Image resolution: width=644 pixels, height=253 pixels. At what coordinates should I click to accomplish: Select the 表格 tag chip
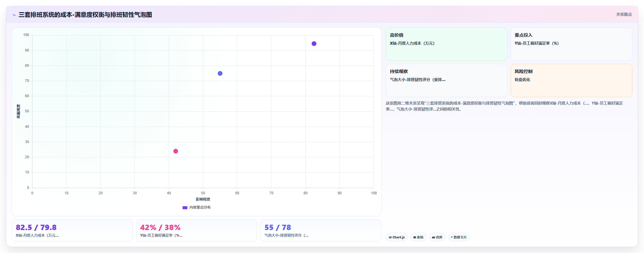[418, 237]
